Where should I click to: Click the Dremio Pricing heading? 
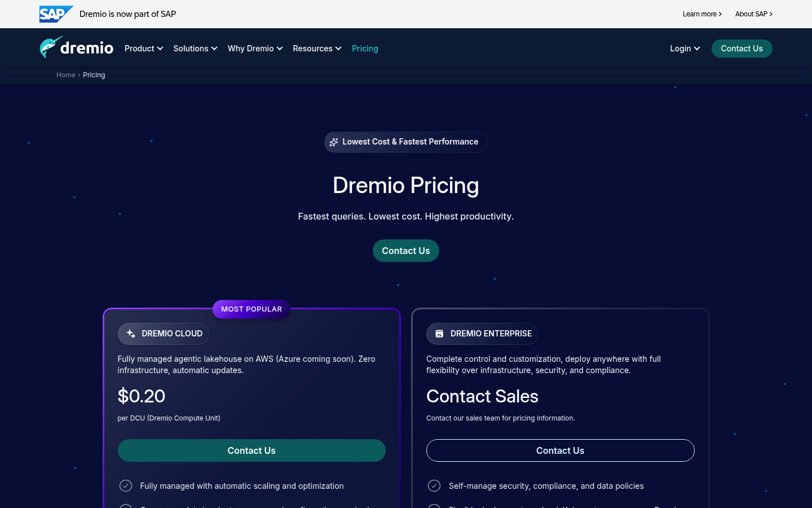(x=406, y=185)
